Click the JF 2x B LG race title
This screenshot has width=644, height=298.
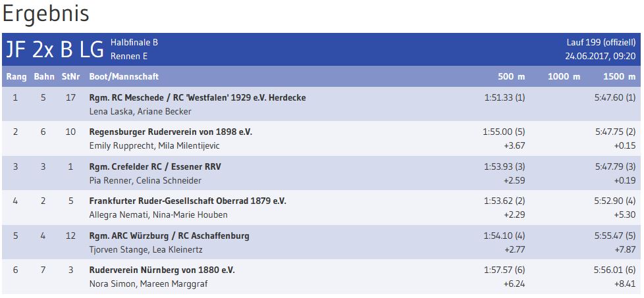coord(55,49)
